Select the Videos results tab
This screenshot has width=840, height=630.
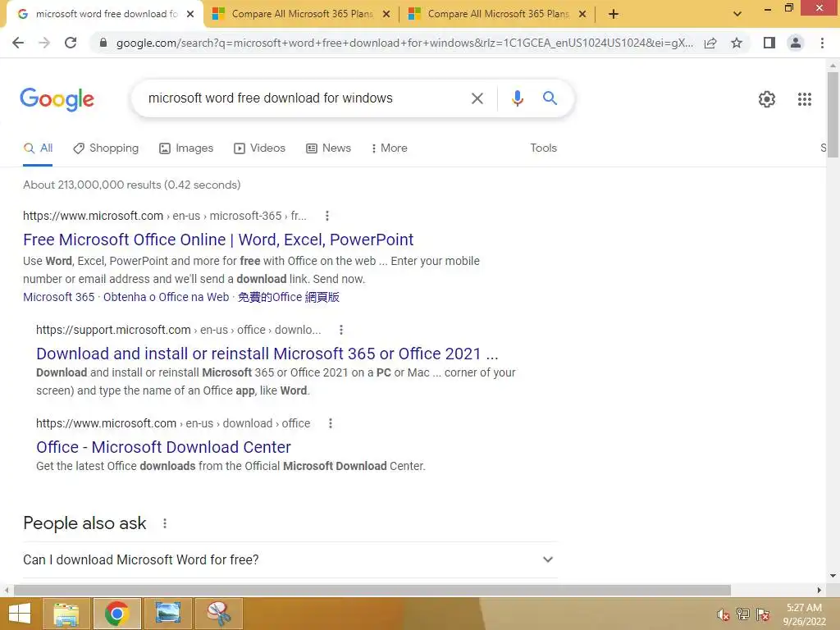tap(260, 148)
